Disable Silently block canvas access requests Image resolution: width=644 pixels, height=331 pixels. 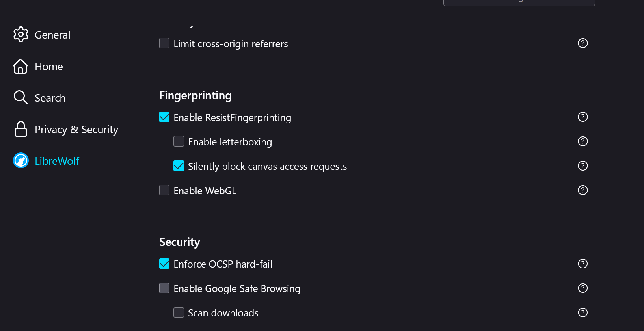tap(179, 166)
